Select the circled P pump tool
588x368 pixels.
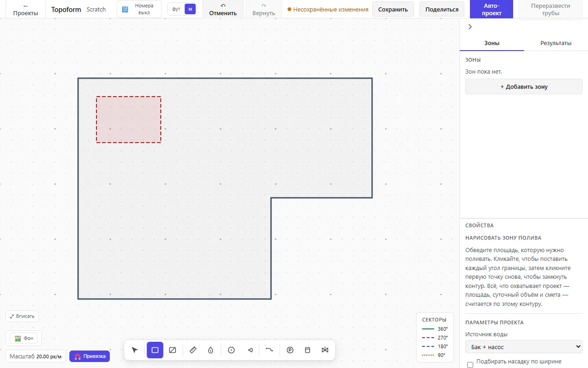tap(290, 350)
